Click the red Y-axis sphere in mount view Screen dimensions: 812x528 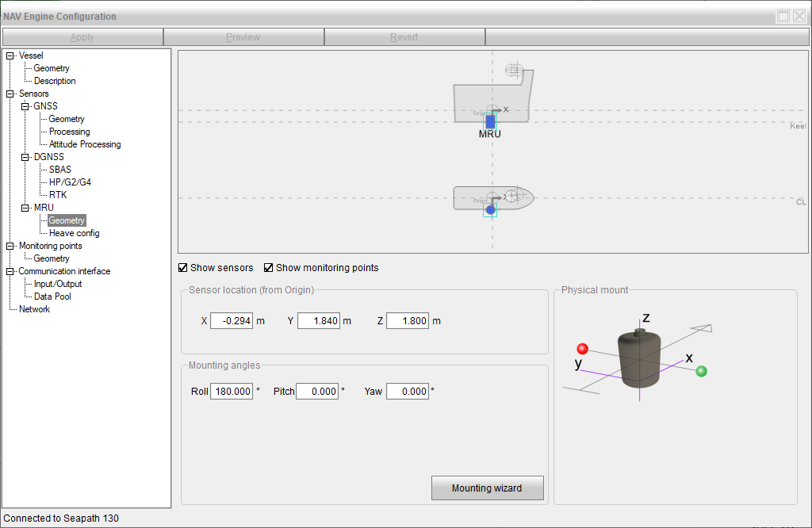[582, 349]
